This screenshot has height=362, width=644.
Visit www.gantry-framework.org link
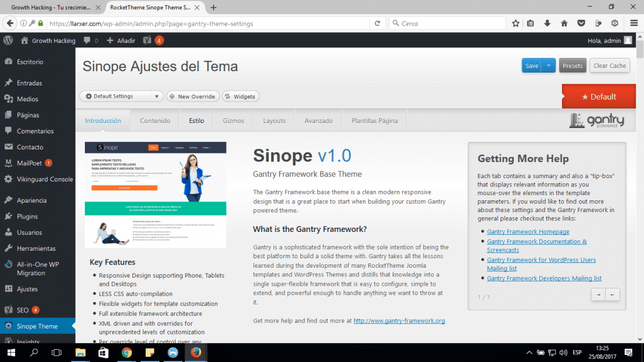pyautogui.click(x=399, y=320)
